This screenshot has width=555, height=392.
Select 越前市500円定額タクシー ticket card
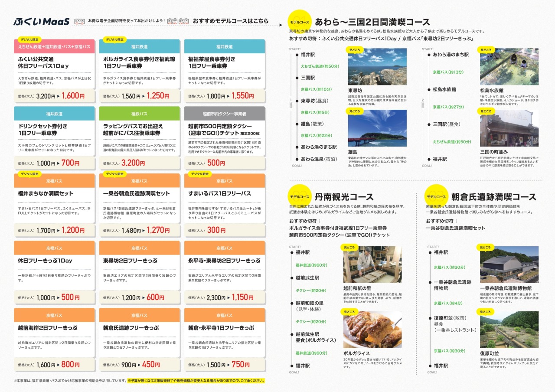tap(224, 138)
